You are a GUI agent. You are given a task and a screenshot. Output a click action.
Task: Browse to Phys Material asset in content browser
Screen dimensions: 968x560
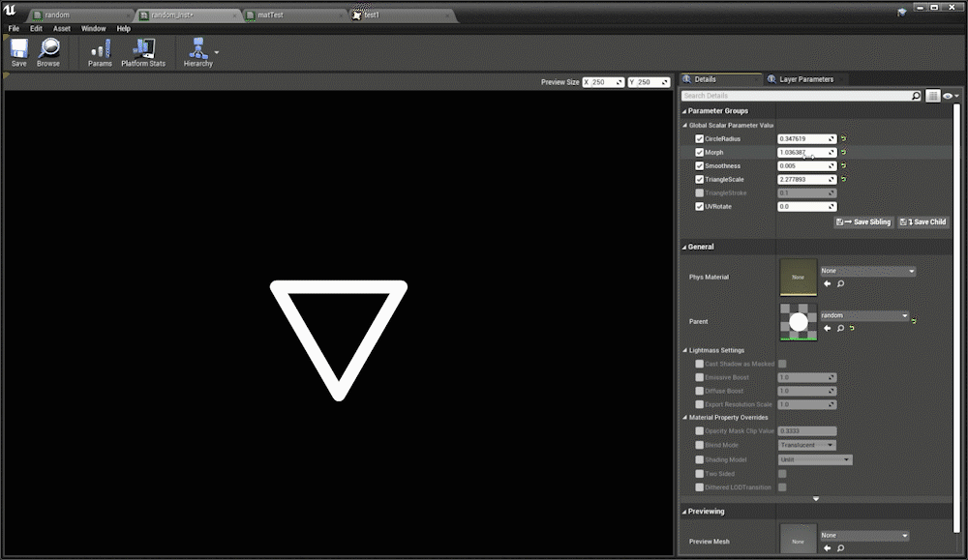841,283
